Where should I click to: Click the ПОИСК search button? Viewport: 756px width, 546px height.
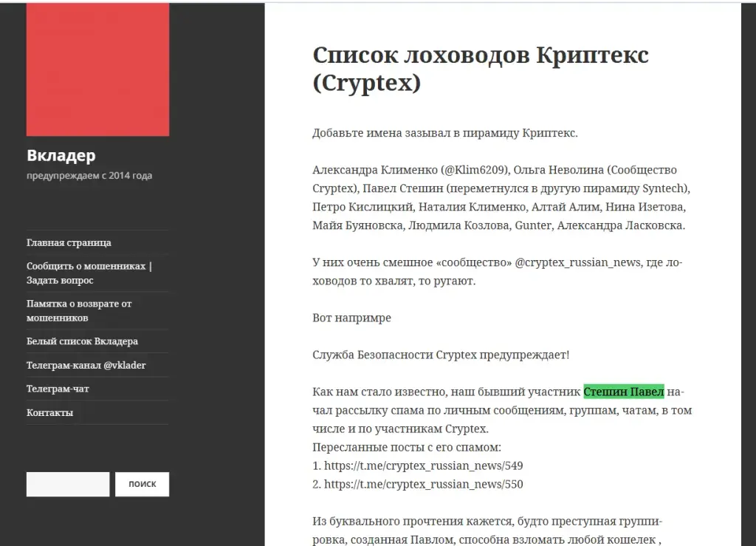tap(142, 484)
